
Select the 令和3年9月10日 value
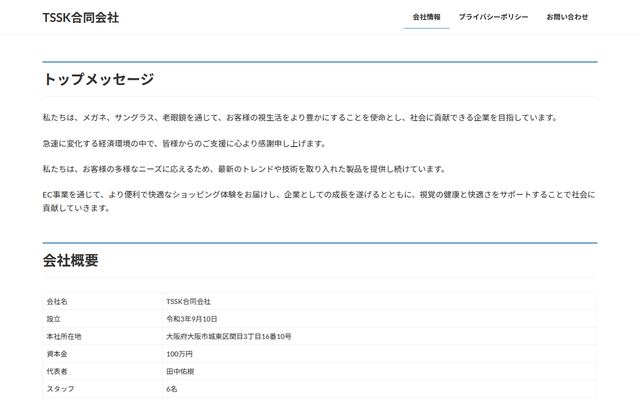pyautogui.click(x=192, y=319)
